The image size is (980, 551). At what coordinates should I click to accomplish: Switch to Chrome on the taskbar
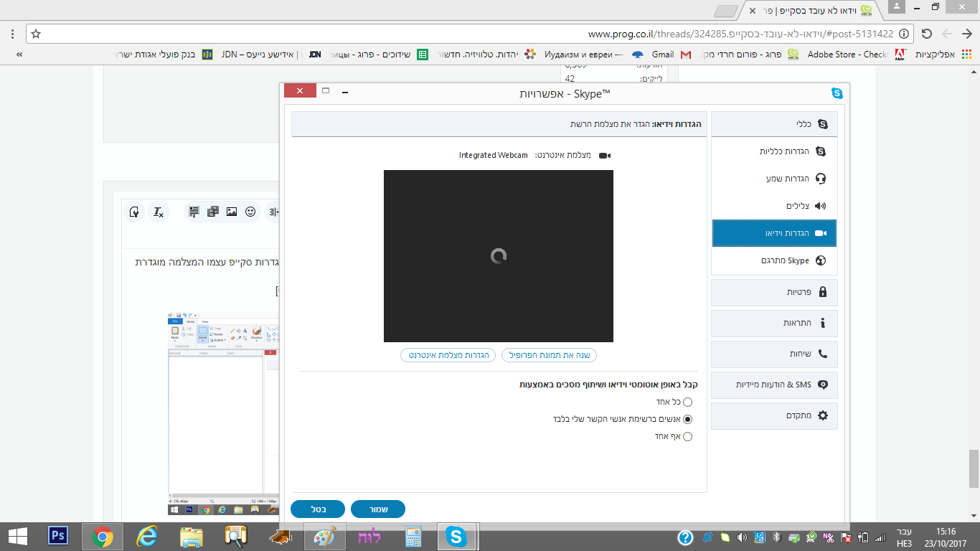[103, 536]
